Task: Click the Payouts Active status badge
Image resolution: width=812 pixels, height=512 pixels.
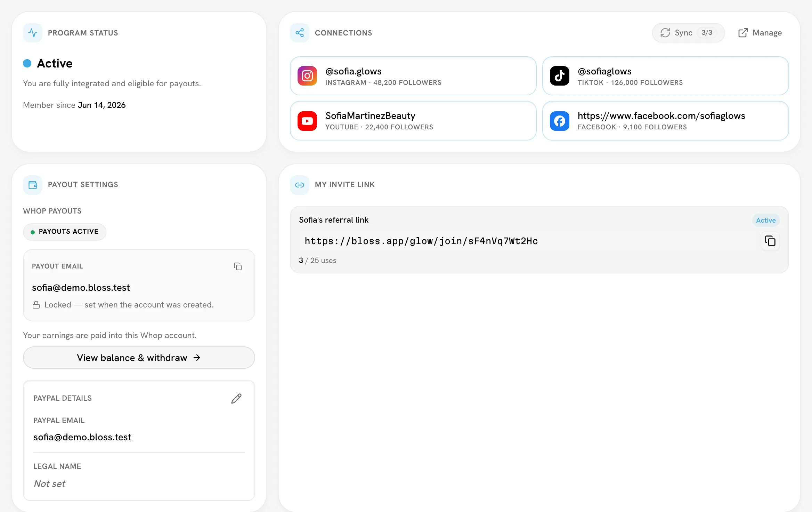Action: [x=65, y=232]
